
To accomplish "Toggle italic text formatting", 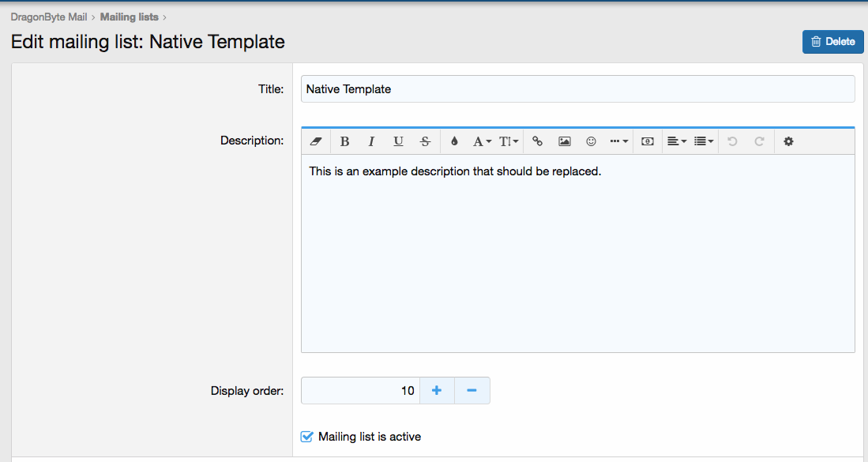I will pyautogui.click(x=371, y=141).
